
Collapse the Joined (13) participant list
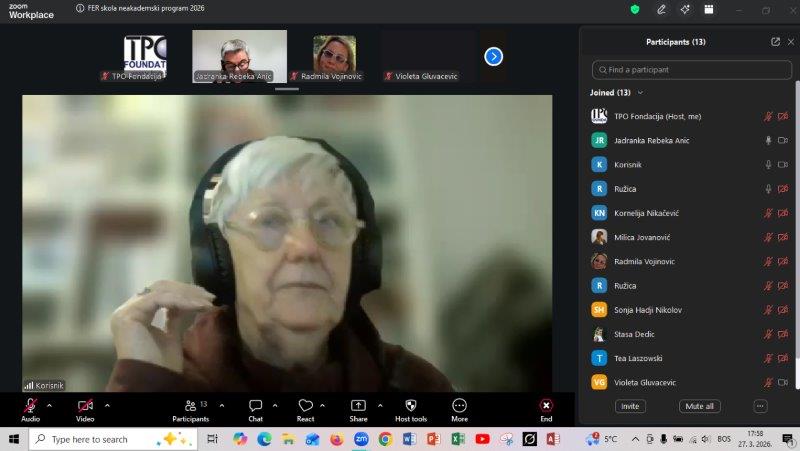point(640,93)
